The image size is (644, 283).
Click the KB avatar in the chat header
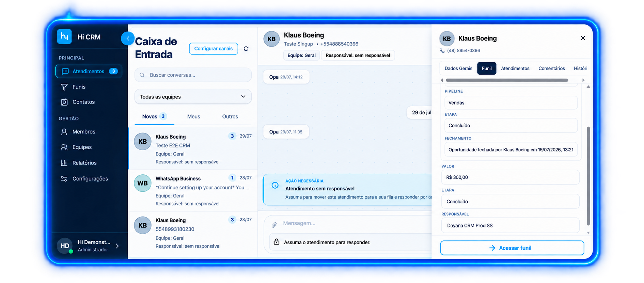pyautogui.click(x=271, y=39)
